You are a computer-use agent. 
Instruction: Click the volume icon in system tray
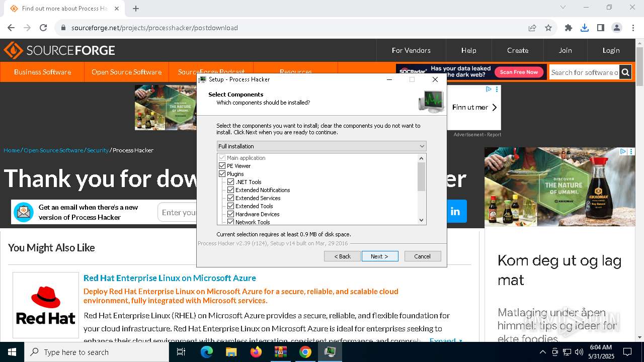[x=579, y=352]
